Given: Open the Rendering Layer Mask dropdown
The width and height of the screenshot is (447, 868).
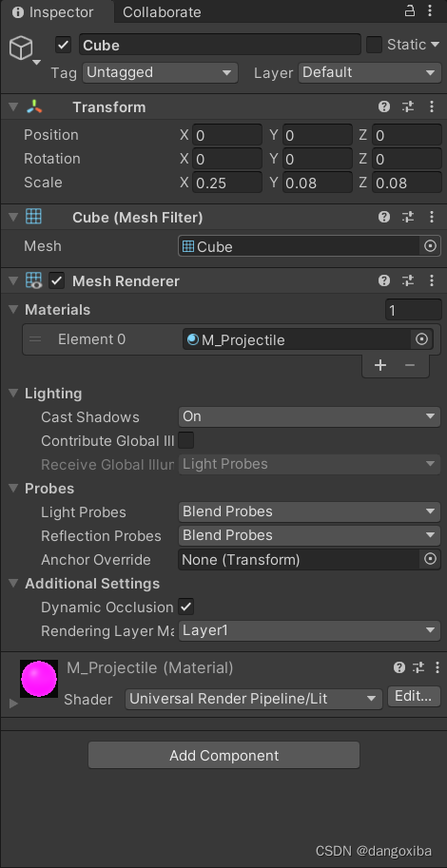Looking at the screenshot, I should pyautogui.click(x=309, y=630).
